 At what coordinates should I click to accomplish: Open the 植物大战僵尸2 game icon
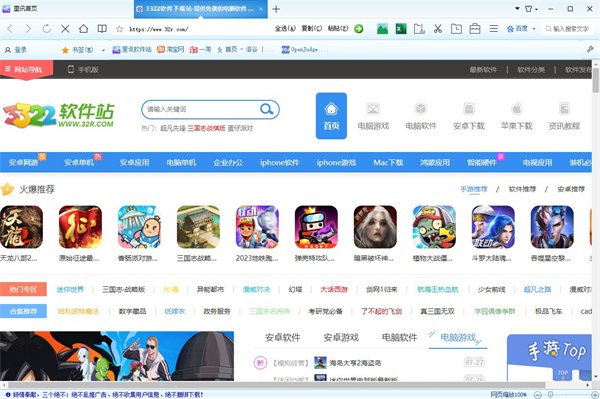(x=434, y=227)
